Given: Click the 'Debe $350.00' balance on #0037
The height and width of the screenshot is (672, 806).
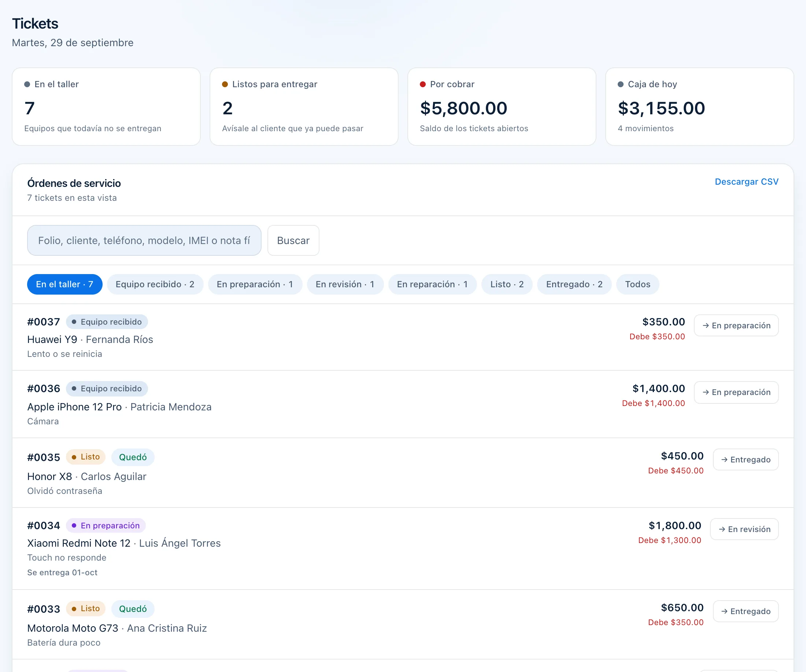Looking at the screenshot, I should tap(657, 336).
